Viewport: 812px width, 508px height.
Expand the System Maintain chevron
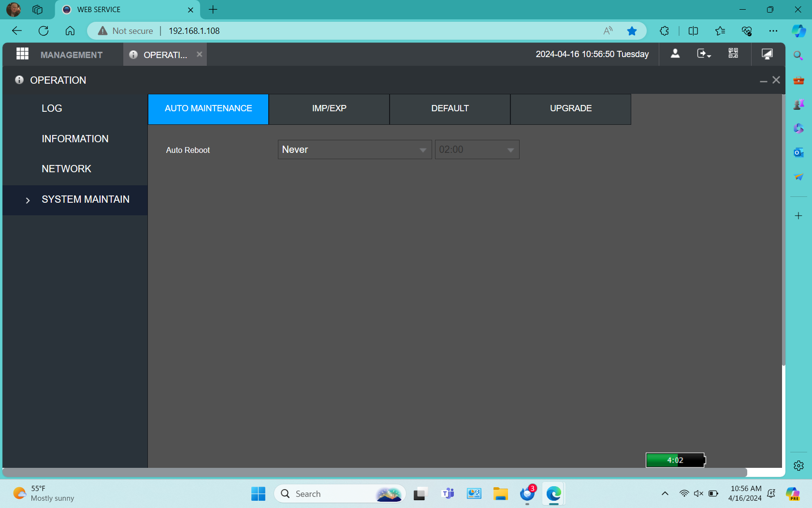click(28, 200)
